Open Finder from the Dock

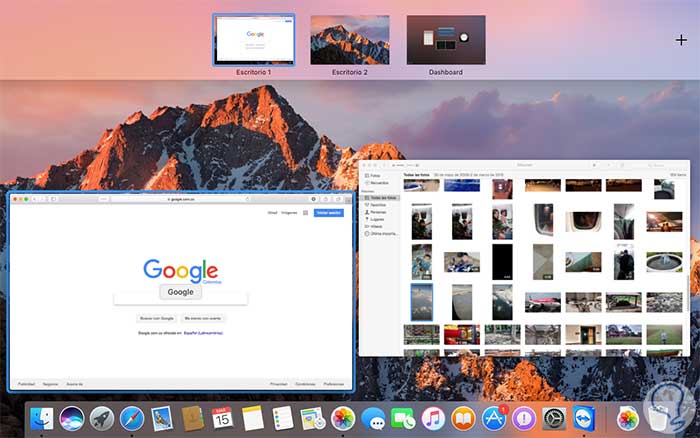point(42,419)
